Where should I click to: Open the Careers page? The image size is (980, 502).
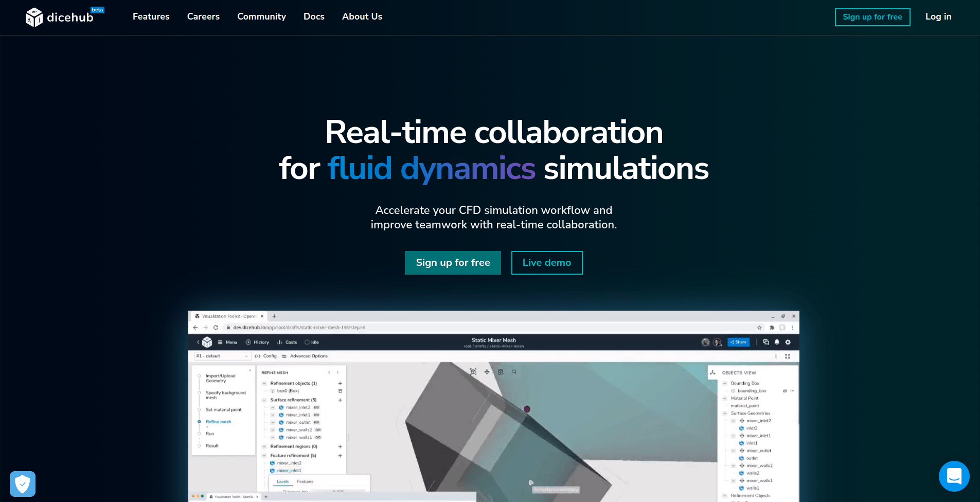203,16
